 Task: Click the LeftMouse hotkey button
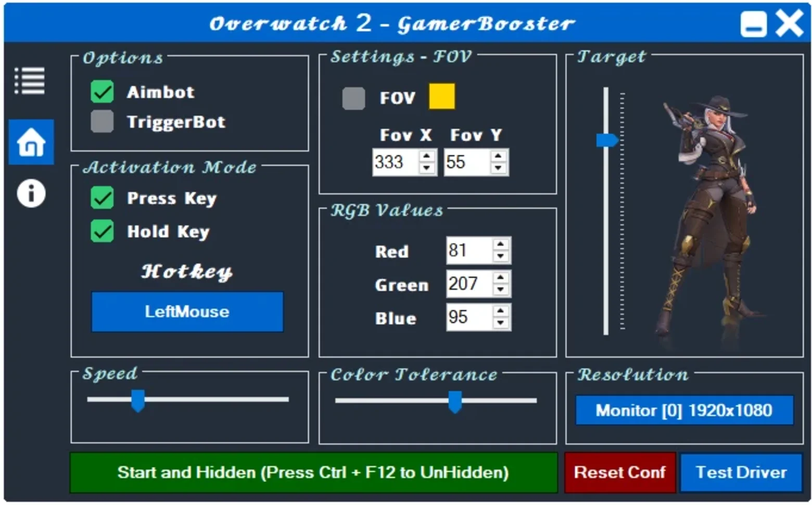click(x=187, y=312)
